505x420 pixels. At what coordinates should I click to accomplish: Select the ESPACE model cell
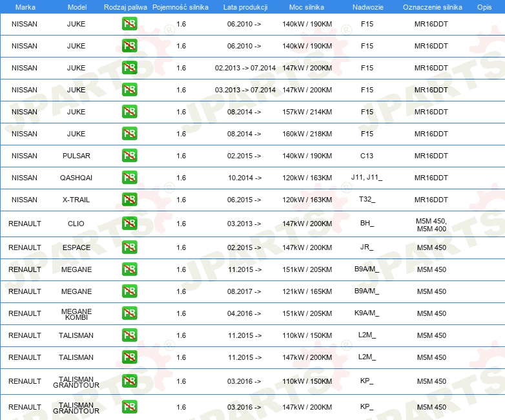[76, 247]
